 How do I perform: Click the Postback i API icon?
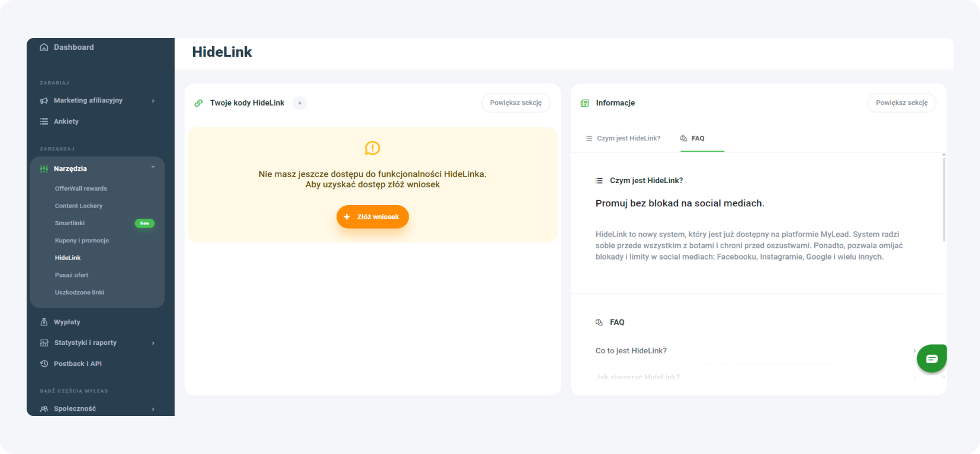click(x=44, y=364)
